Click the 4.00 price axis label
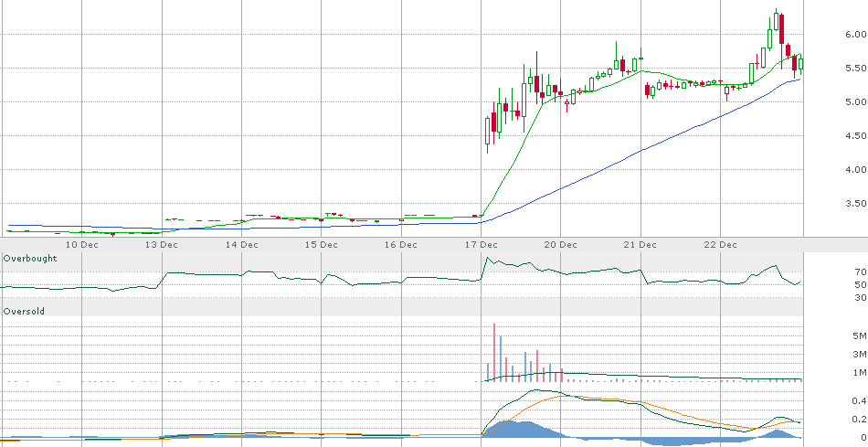 pyautogui.click(x=855, y=169)
